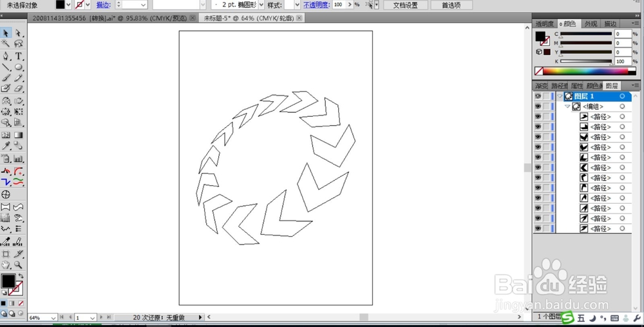The width and height of the screenshot is (644, 327).
Task: Toggle lock box for 图层 1
Action: (547, 96)
